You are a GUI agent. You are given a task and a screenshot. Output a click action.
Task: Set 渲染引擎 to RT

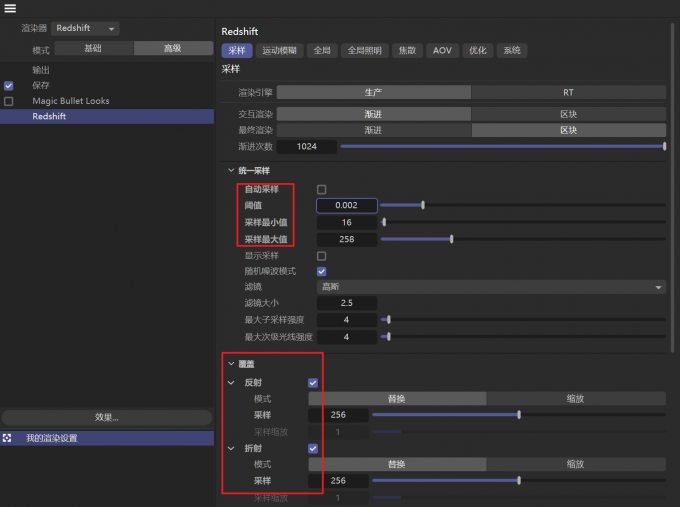pyautogui.click(x=569, y=92)
